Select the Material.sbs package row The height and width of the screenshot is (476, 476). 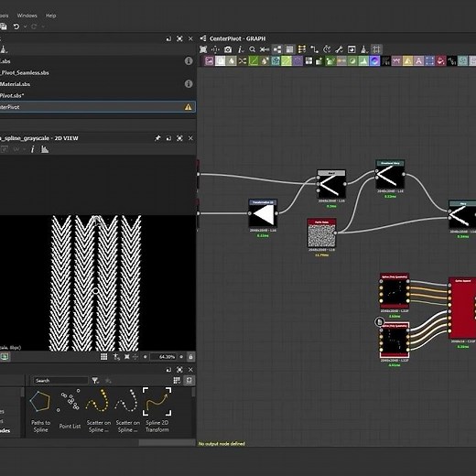pyautogui.click(x=98, y=84)
